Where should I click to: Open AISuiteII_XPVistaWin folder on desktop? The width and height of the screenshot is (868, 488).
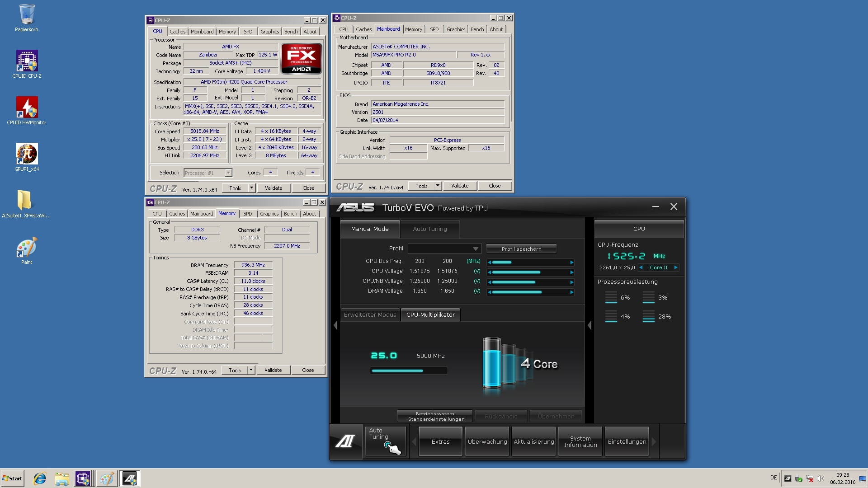26,204
